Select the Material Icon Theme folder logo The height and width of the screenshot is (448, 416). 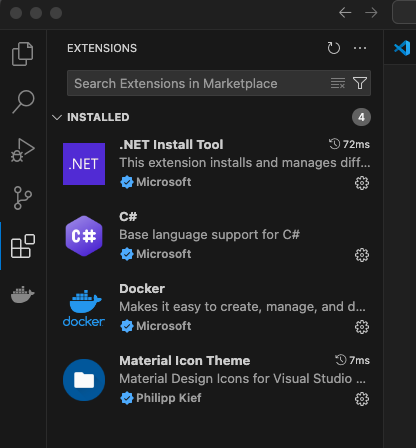coord(84,380)
